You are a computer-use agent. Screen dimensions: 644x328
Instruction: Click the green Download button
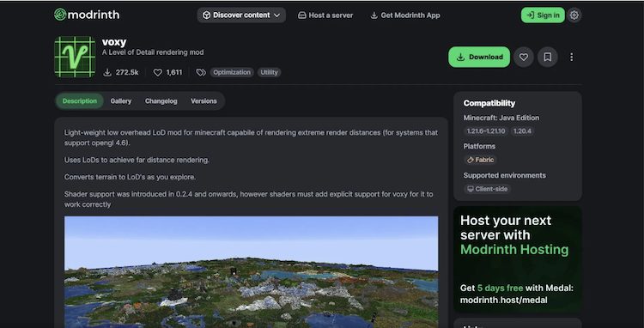point(479,57)
